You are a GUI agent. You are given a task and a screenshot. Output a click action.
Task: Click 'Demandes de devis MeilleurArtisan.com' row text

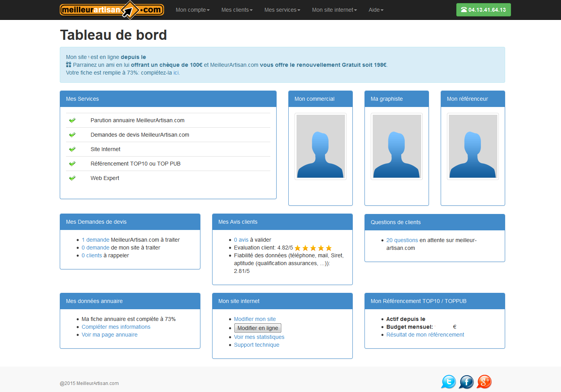pyautogui.click(x=140, y=135)
